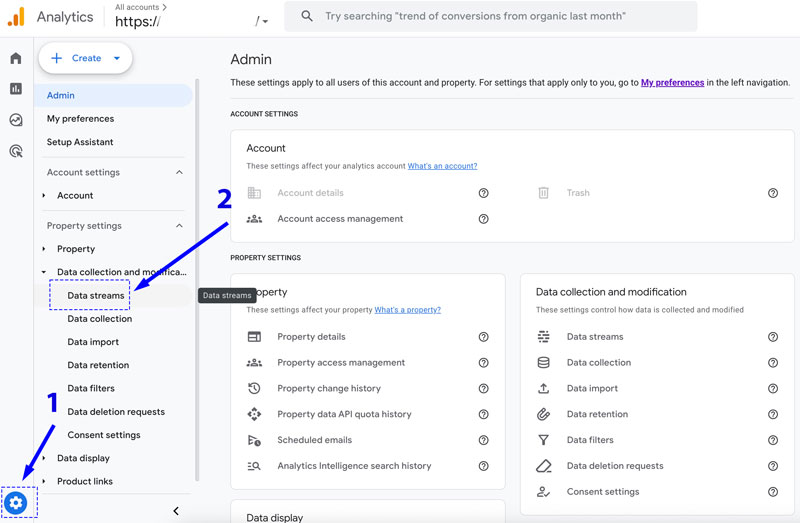
Task: Select Consent settings in the sidebar
Action: pyautogui.click(x=104, y=435)
